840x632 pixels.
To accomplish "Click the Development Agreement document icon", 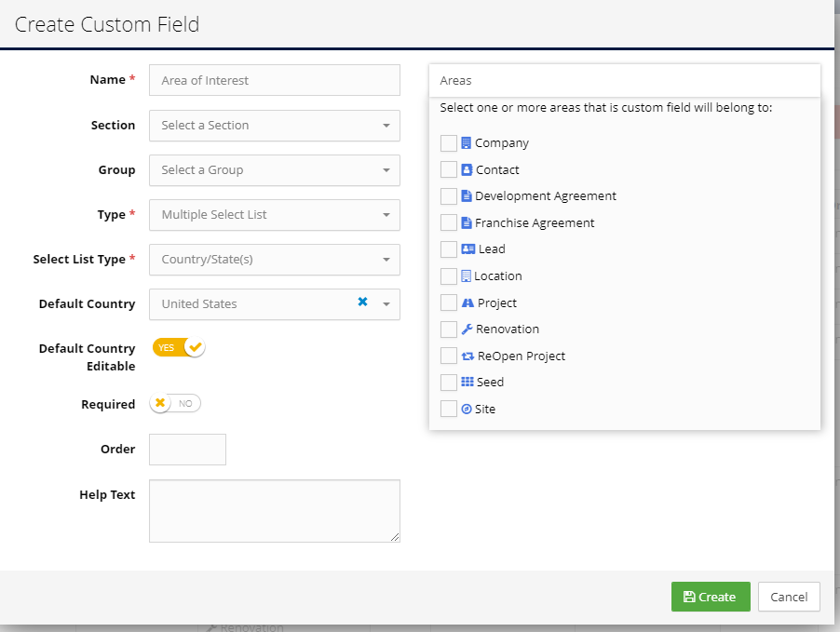I will point(466,196).
